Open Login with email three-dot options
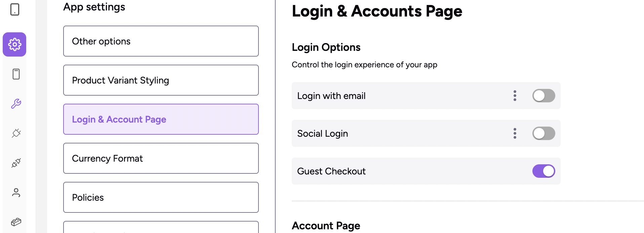The height and width of the screenshot is (233, 644). click(x=515, y=96)
